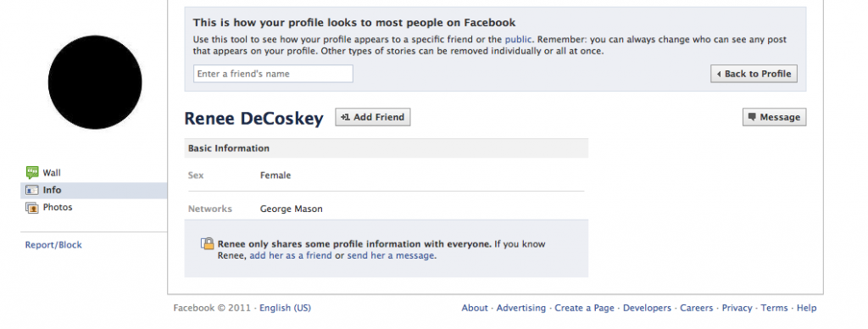Click the Add Friend button
Viewport: 868px width, 329px height.
373,117
